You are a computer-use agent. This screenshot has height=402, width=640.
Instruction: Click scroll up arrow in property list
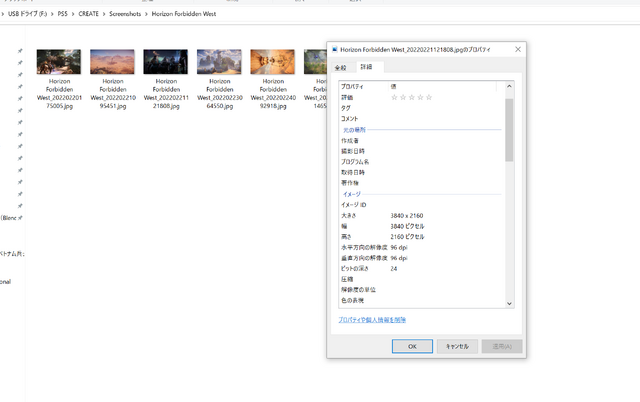pyautogui.click(x=509, y=86)
